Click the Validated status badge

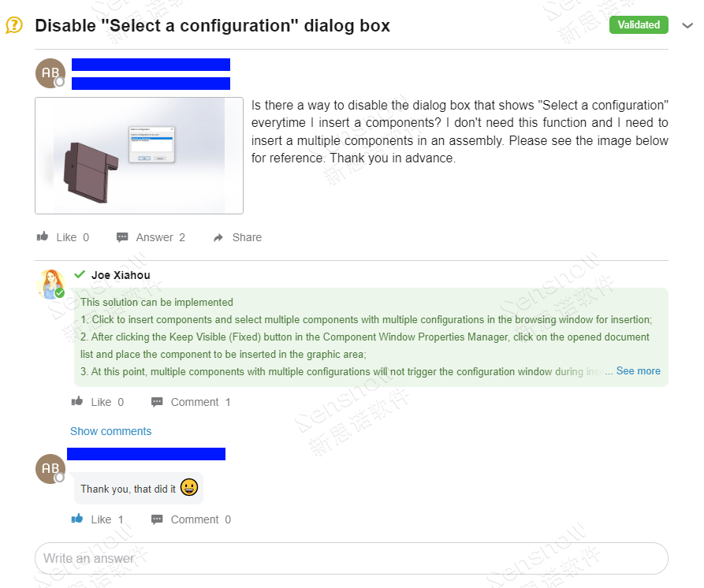pos(639,25)
